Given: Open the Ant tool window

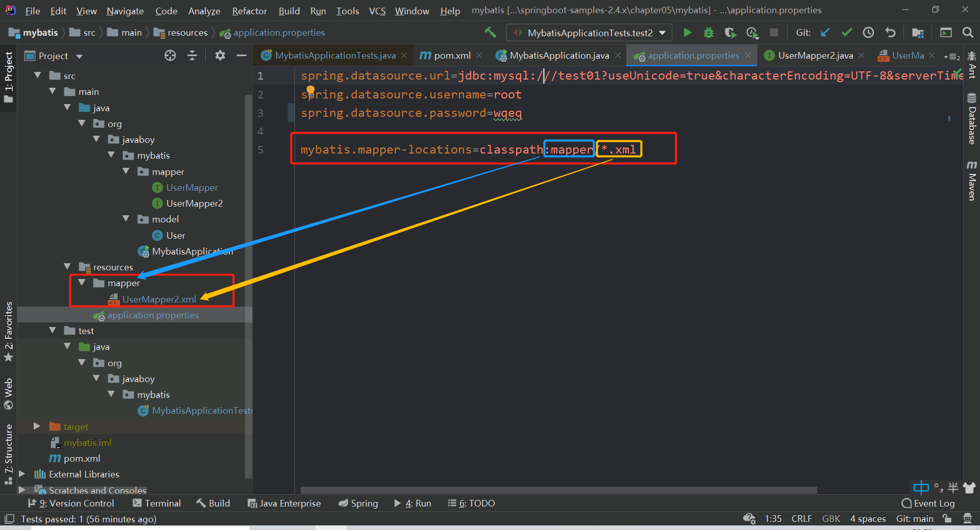Looking at the screenshot, I should point(971,65).
